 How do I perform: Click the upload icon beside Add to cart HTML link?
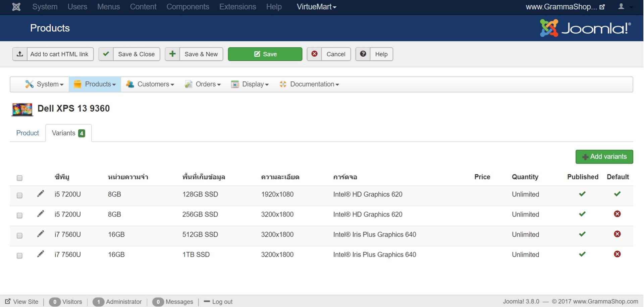click(20, 54)
